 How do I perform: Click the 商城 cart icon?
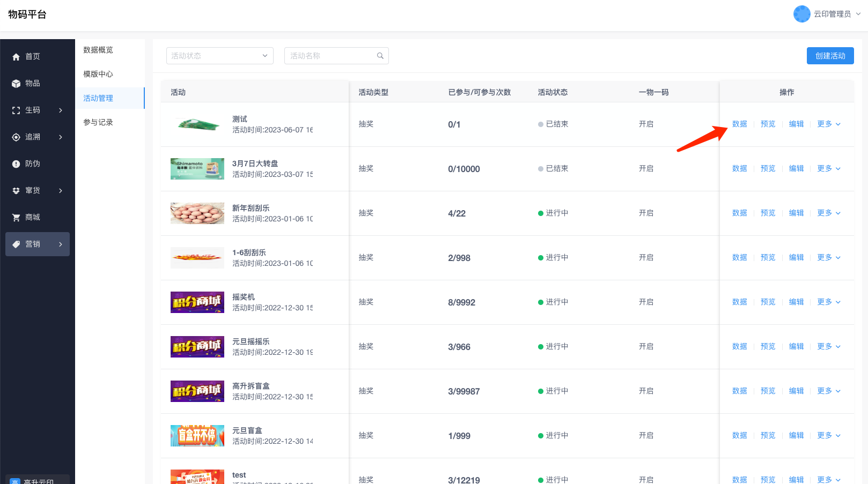click(x=16, y=218)
